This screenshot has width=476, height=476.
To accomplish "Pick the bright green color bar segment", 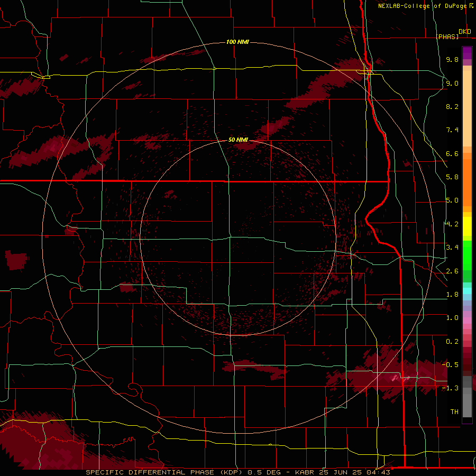I will [x=467, y=255].
